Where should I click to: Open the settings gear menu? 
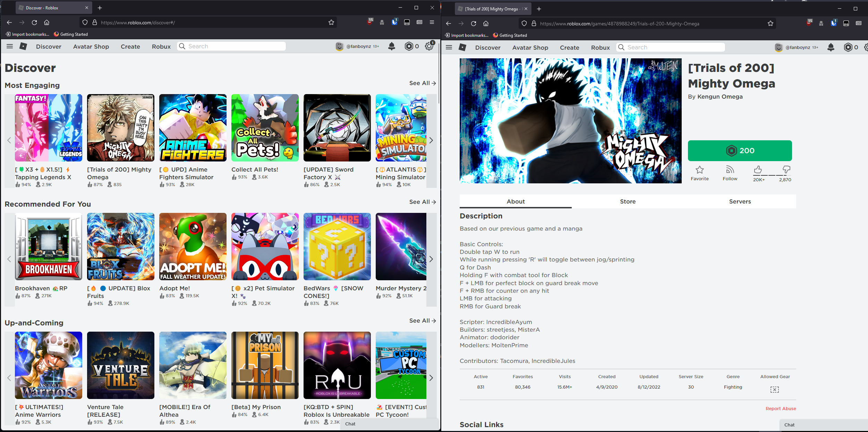429,46
